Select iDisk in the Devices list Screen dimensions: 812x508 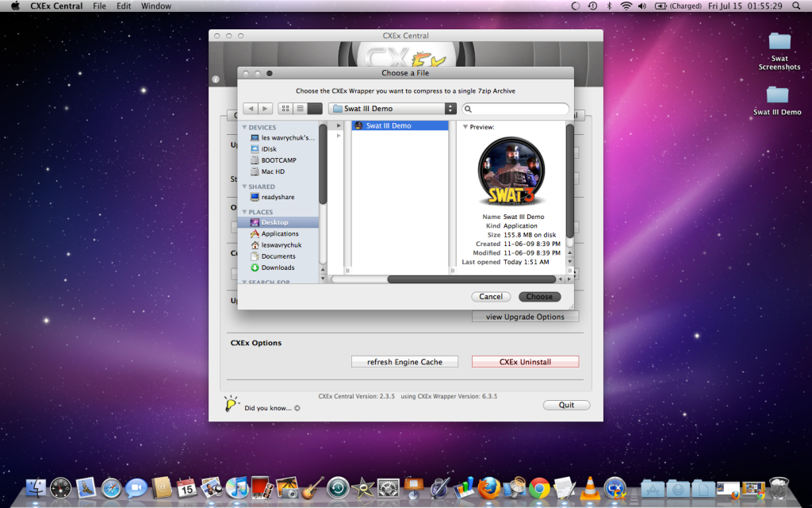pyautogui.click(x=263, y=148)
